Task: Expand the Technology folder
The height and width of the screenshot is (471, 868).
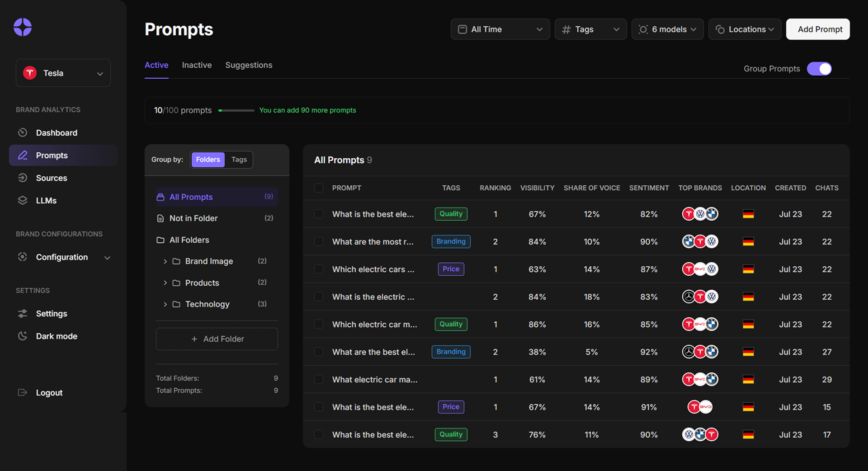Action: [165, 304]
